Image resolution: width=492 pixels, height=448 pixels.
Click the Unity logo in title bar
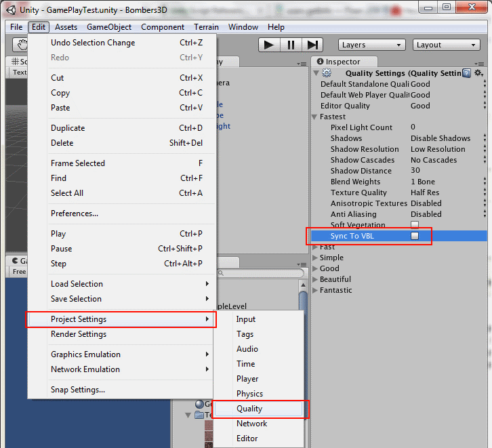[11, 10]
